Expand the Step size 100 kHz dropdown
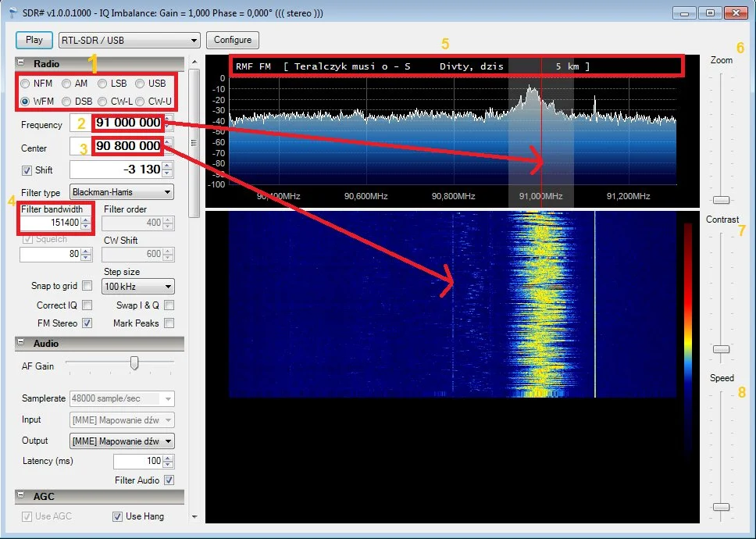 138,287
